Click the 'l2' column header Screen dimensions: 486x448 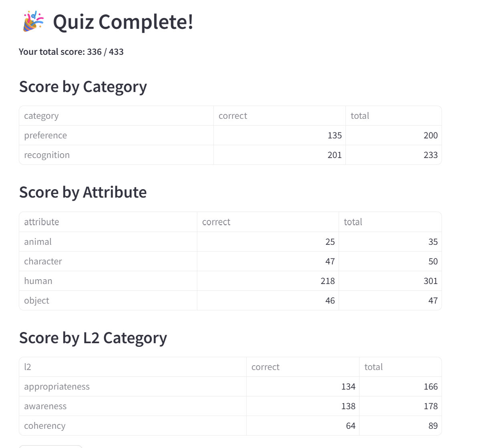[28, 367]
